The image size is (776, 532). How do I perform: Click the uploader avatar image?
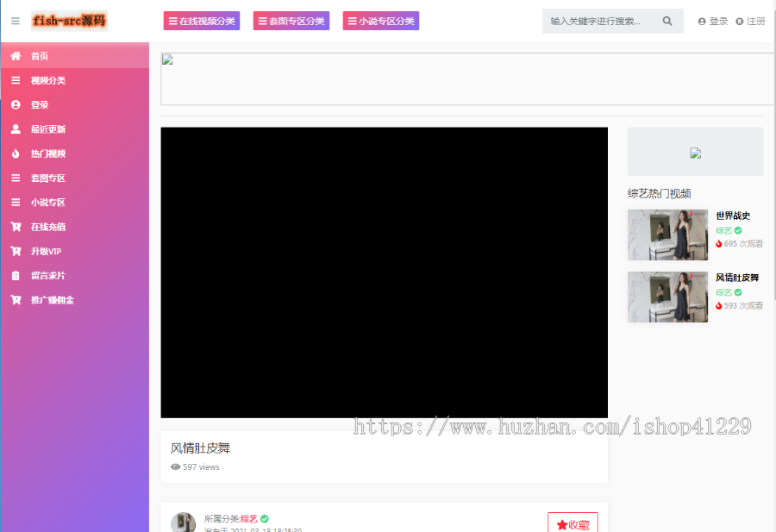coord(183,523)
